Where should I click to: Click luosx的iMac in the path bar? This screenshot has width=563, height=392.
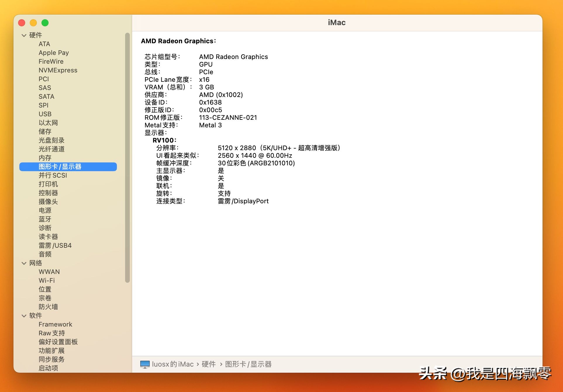pos(172,364)
